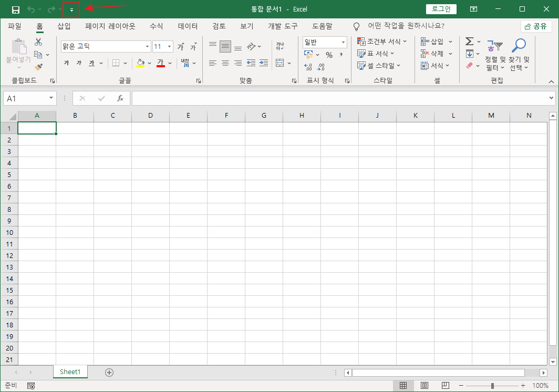
Task: Click the new sheet plus button
Action: tap(109, 373)
